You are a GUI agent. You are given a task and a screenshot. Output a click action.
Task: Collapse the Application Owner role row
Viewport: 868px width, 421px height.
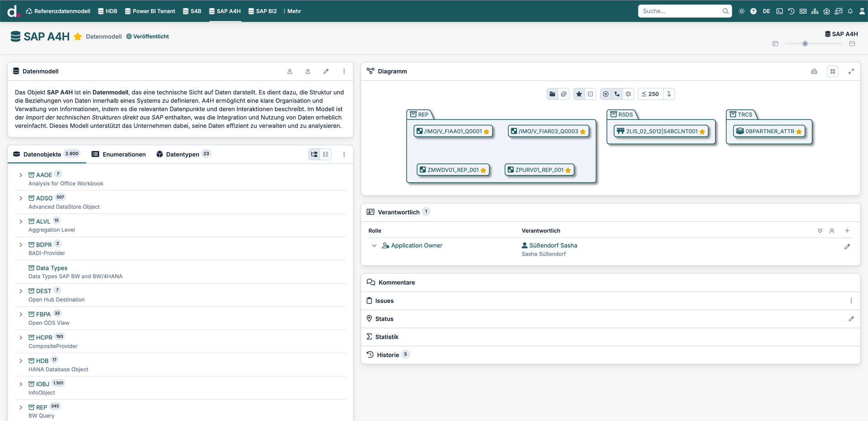[374, 246]
